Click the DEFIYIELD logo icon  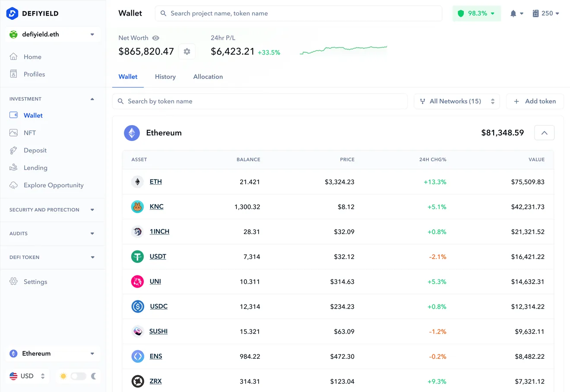click(x=12, y=13)
